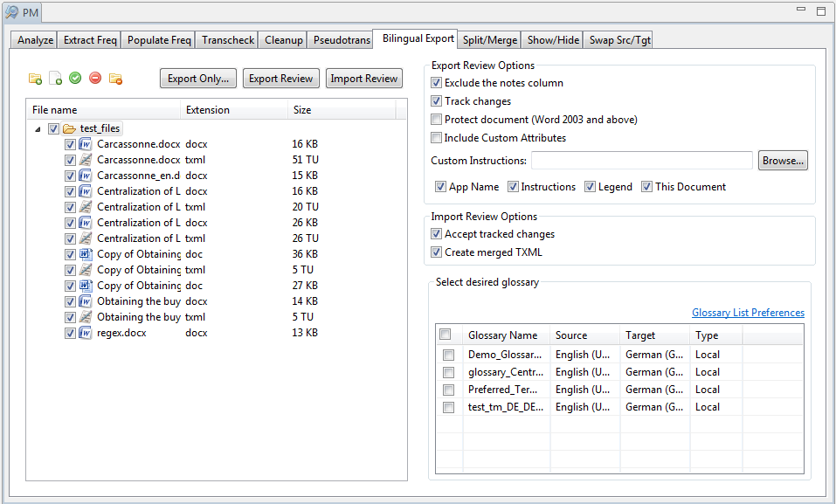
Task: Click Browse next to Custom Instructions
Action: (783, 161)
